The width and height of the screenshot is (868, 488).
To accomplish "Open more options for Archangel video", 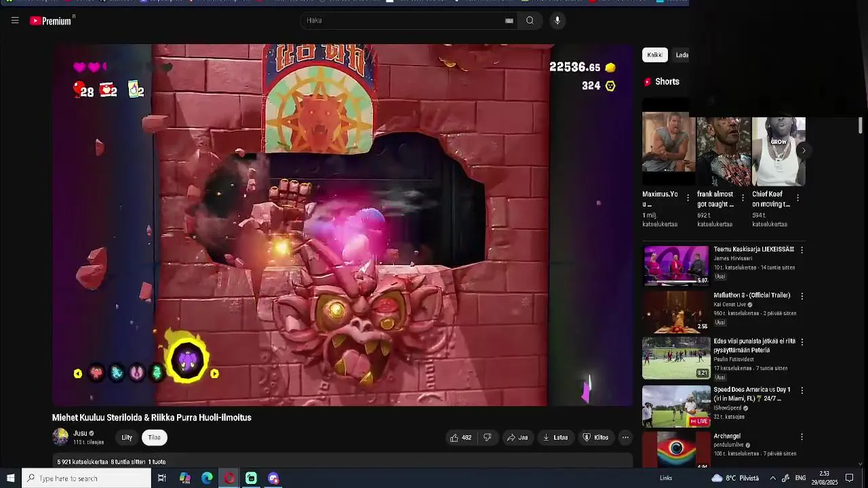I will pyautogui.click(x=802, y=437).
